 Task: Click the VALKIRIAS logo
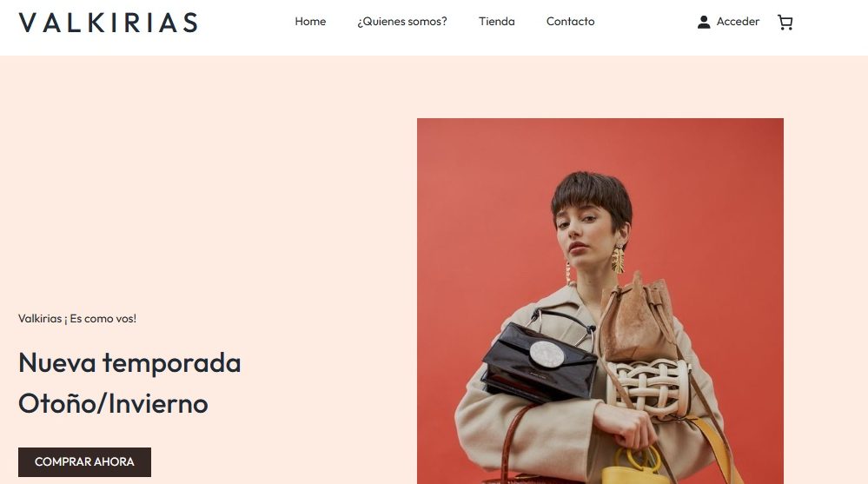pyautogui.click(x=109, y=23)
